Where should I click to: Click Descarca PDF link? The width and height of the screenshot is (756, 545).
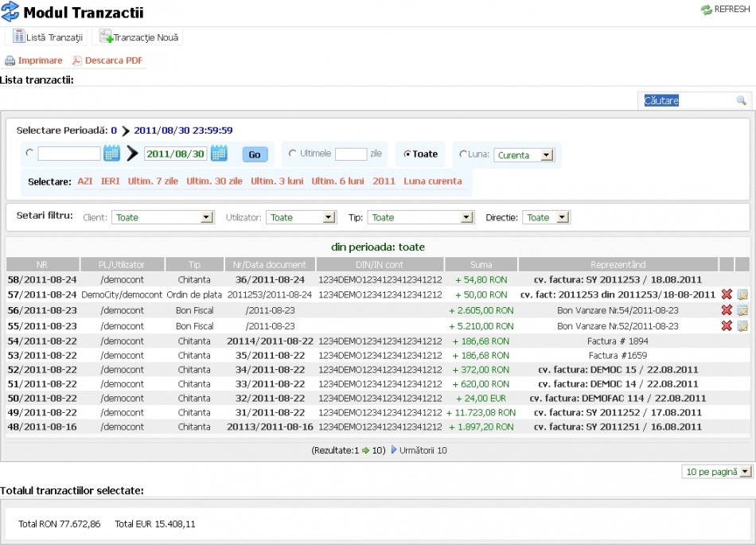coord(107,60)
